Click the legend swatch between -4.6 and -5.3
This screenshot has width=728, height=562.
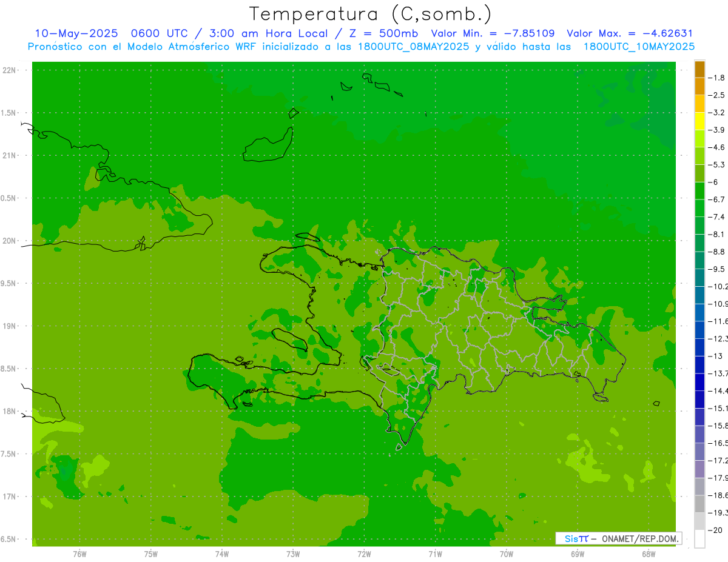(699, 156)
